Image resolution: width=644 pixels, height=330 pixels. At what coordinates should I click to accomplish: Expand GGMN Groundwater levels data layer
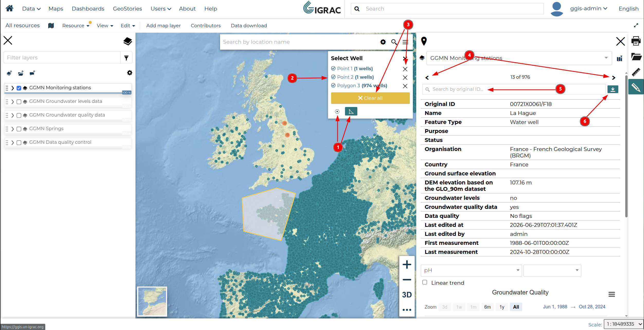[x=13, y=102]
